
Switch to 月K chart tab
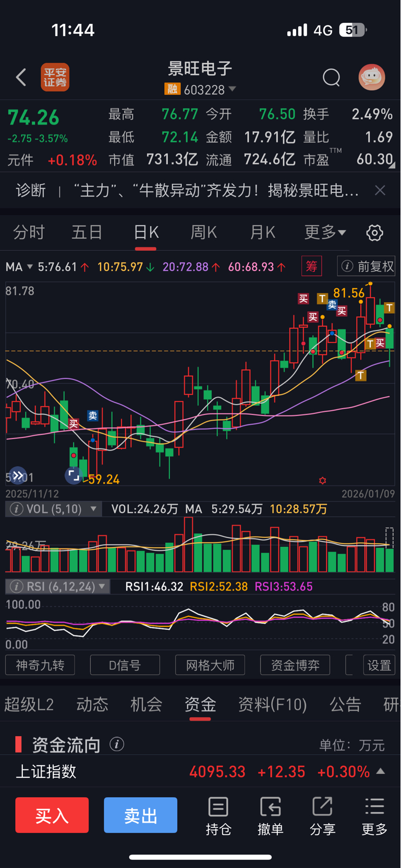click(x=262, y=233)
